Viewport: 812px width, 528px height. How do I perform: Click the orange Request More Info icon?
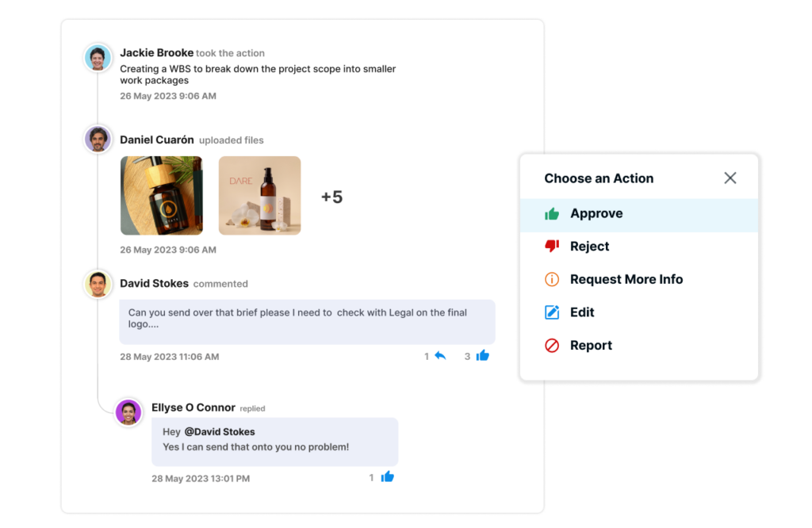[552, 280]
